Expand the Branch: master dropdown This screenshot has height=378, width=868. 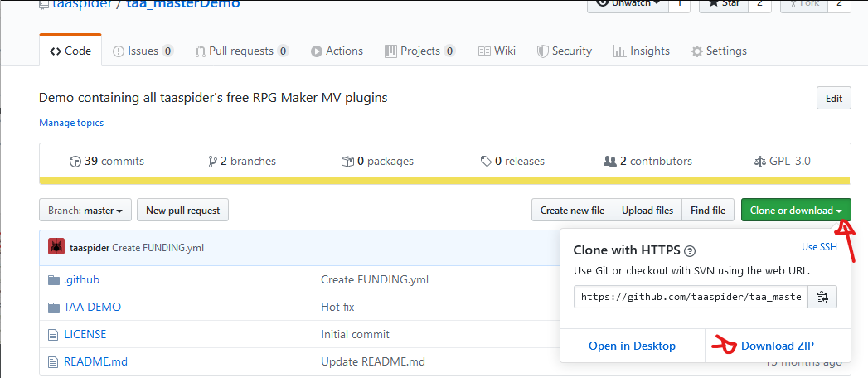(x=85, y=211)
